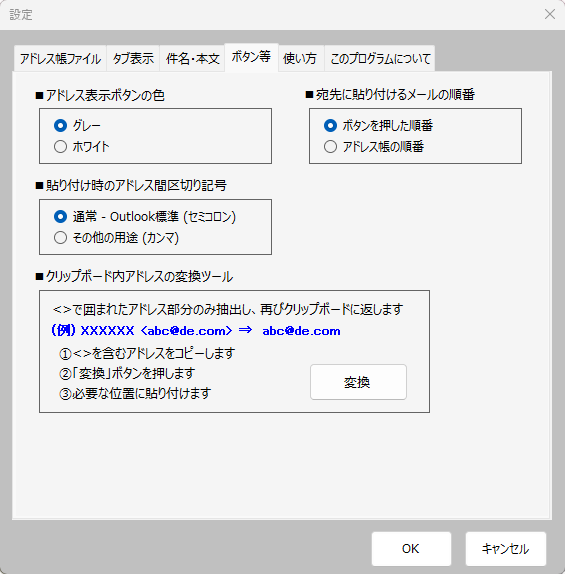This screenshot has height=574, width=565.
Task: Choose ホワイト for address button color
Action: pyautogui.click(x=81, y=147)
